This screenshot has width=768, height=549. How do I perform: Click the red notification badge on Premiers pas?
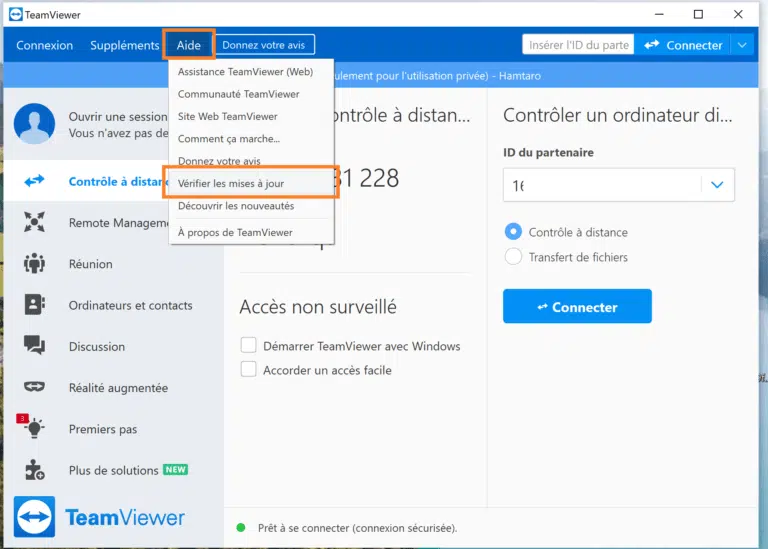(x=22, y=418)
